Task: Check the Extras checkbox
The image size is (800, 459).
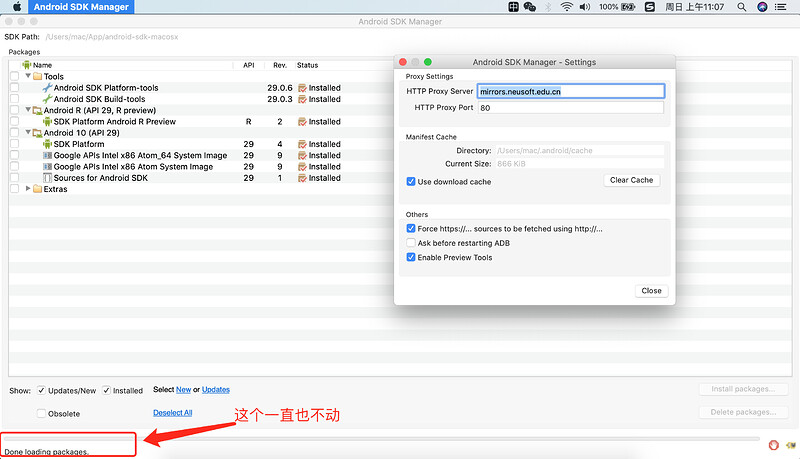Action: (x=14, y=189)
